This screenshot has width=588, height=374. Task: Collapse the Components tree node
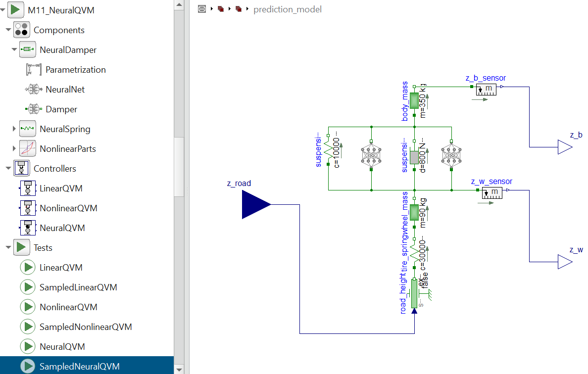pos(8,30)
